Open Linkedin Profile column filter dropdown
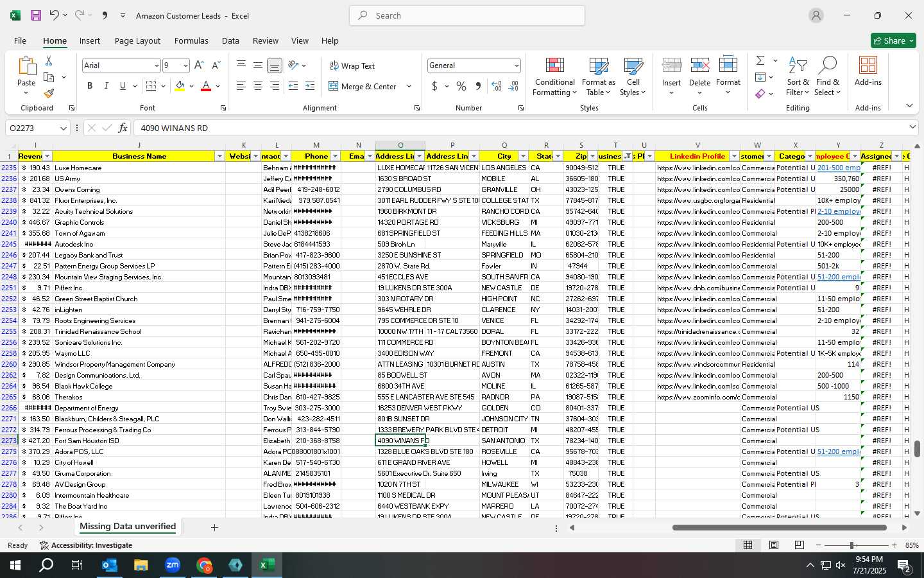The width and height of the screenshot is (924, 578). pos(734,157)
